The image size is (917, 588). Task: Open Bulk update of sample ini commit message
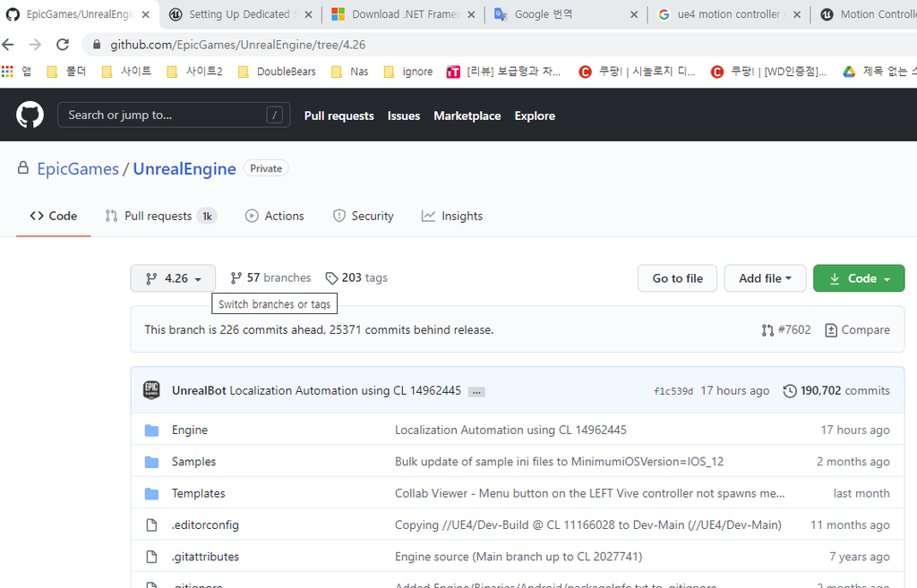pos(559,462)
